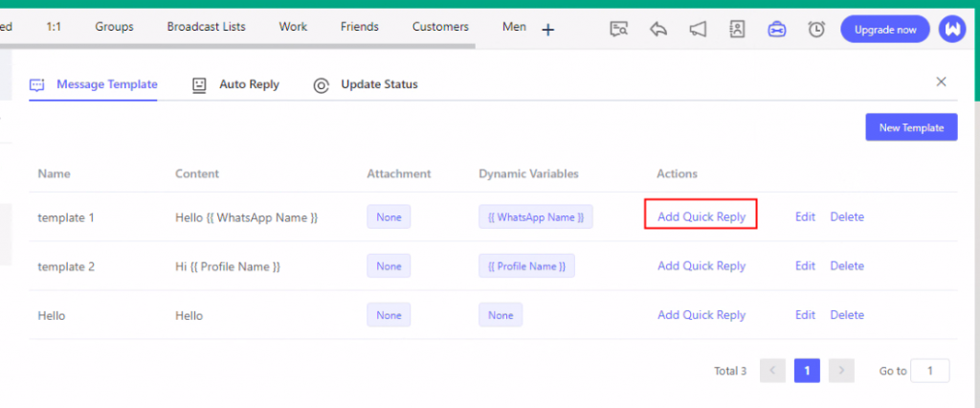Open the contacts book icon
The height and width of the screenshot is (408, 980).
coord(737,29)
